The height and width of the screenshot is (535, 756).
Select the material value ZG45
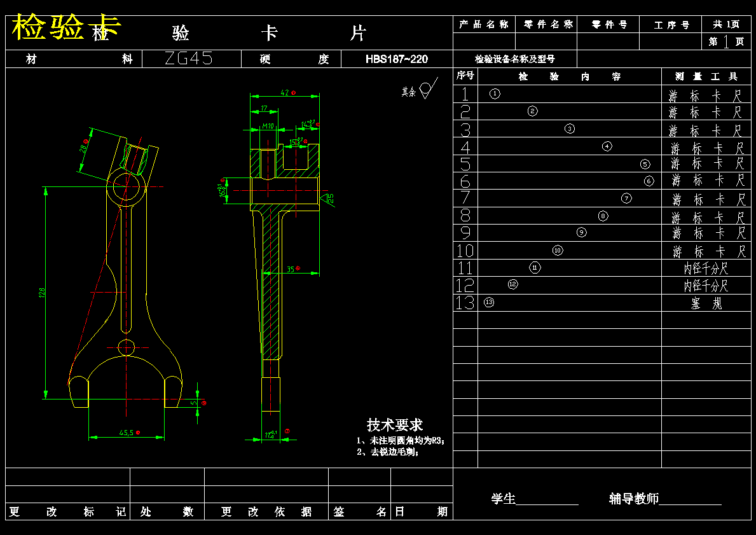[188, 59]
